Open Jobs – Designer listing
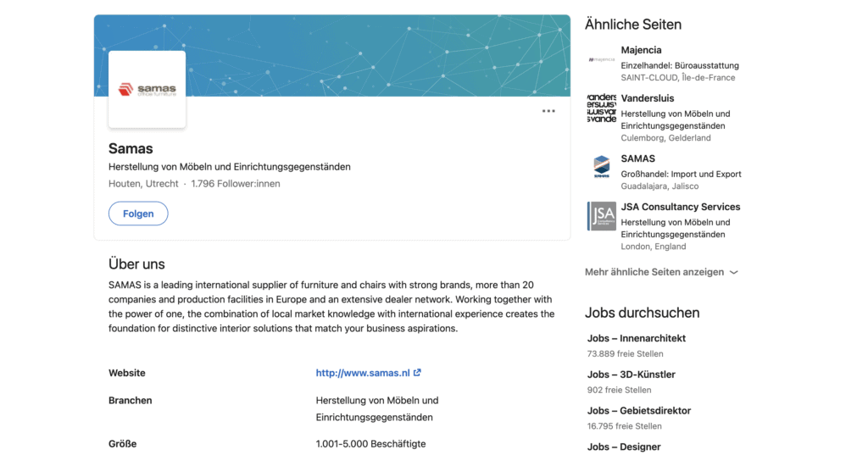The height and width of the screenshot is (455, 868). click(x=624, y=447)
